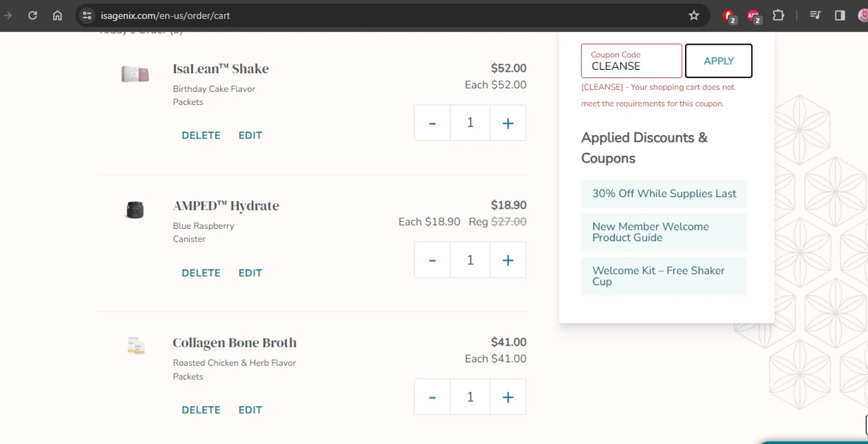Open site information icon in address bar
This screenshot has height=444, width=868.
point(87,16)
